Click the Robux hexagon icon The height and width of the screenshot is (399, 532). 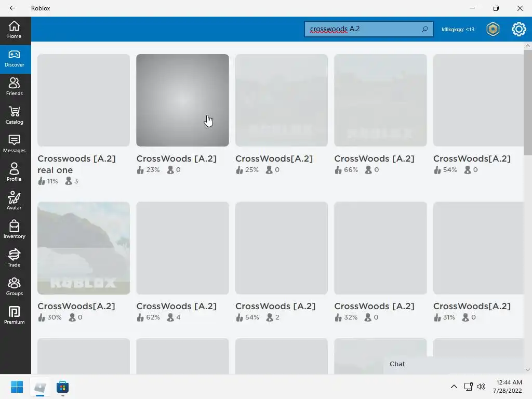[x=493, y=29]
